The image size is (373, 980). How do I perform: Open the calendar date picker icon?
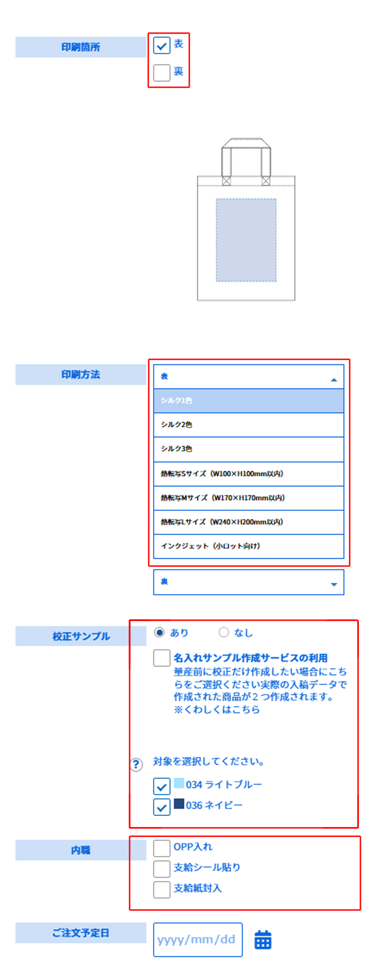click(263, 940)
